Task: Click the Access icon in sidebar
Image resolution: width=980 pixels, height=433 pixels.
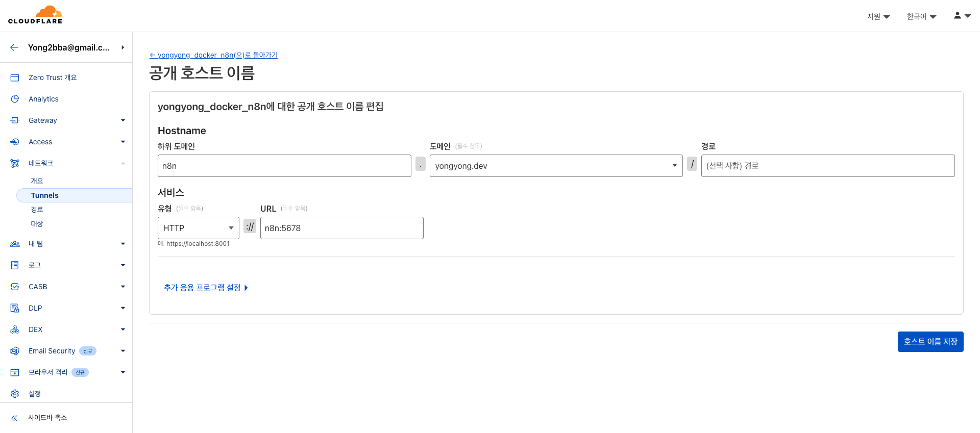Action: click(x=15, y=142)
